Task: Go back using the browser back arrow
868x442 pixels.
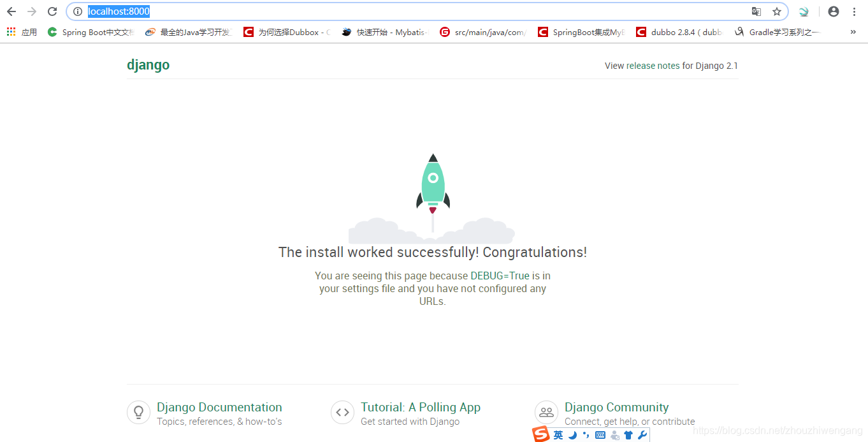Action: pyautogui.click(x=11, y=11)
